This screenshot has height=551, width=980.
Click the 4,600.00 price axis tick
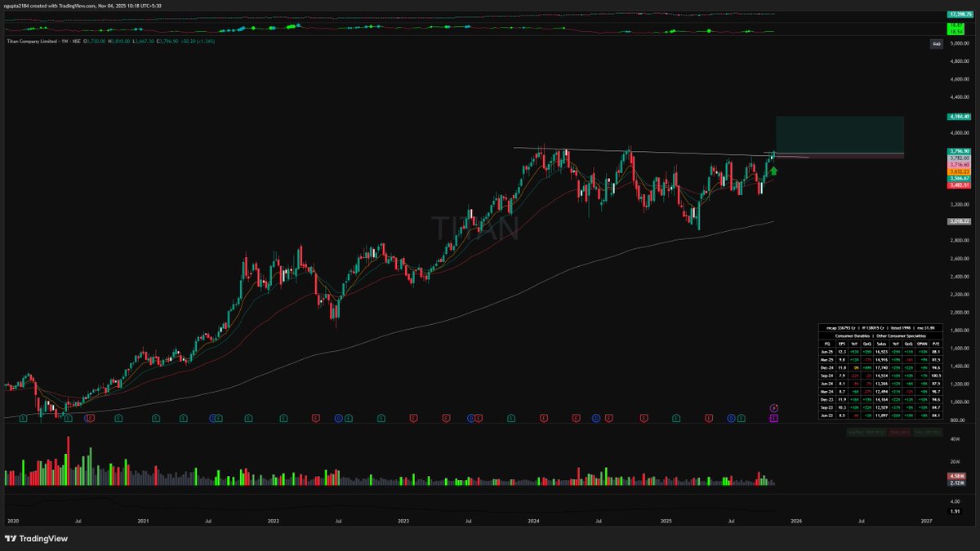(x=959, y=79)
